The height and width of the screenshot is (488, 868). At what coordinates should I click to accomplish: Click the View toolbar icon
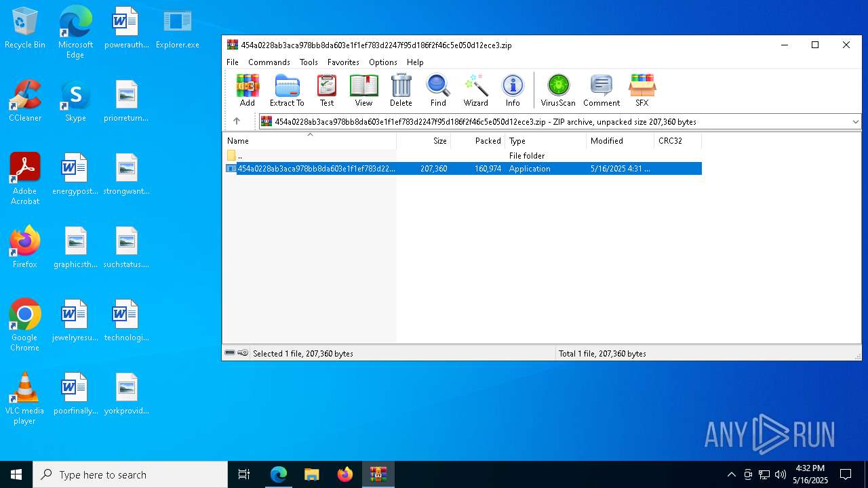(x=363, y=91)
